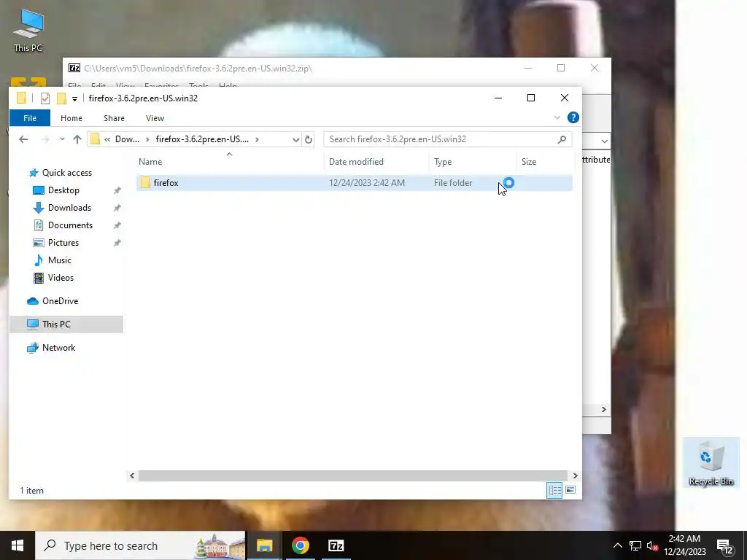The width and height of the screenshot is (747, 560).
Task: Click 7-Zip window scrollbar right arrow
Action: click(603, 410)
